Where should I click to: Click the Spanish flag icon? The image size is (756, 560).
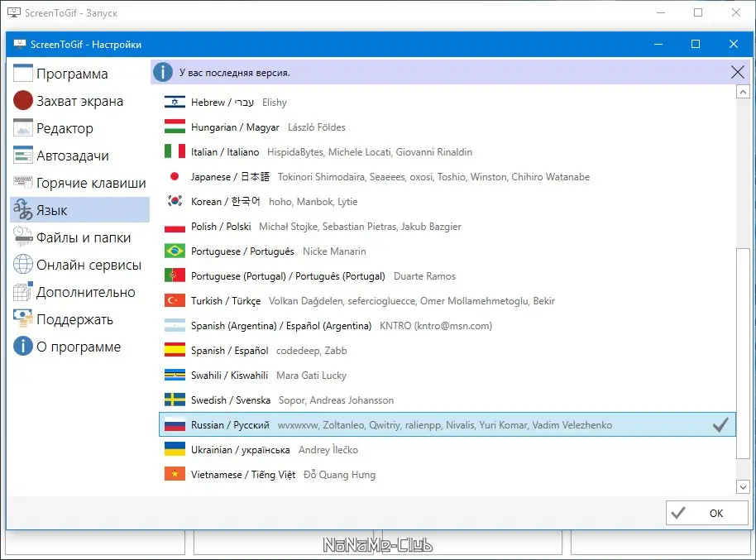coord(175,350)
